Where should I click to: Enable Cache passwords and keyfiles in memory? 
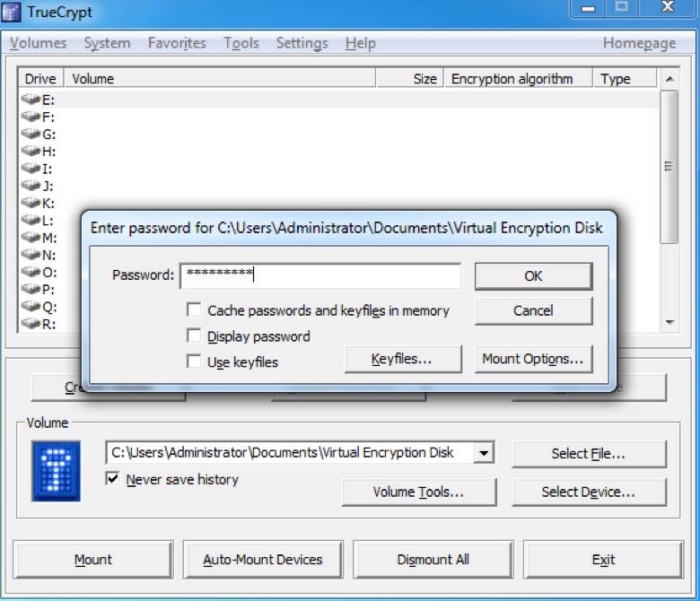point(194,309)
